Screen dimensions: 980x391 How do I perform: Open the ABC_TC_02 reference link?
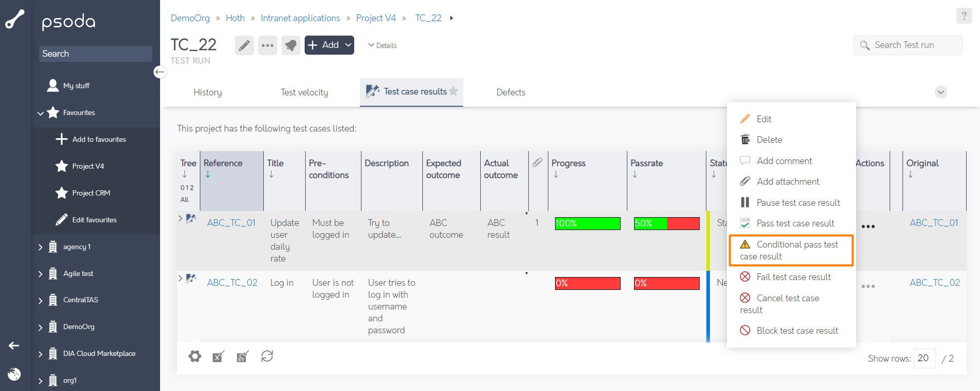[232, 283]
